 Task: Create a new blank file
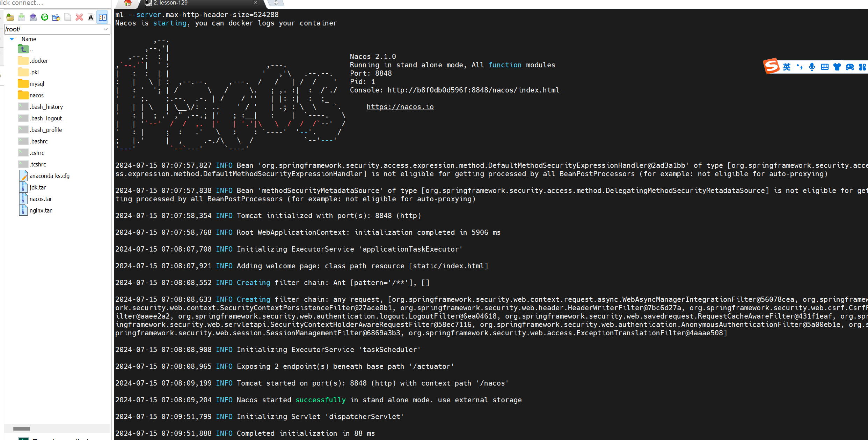[x=68, y=17]
